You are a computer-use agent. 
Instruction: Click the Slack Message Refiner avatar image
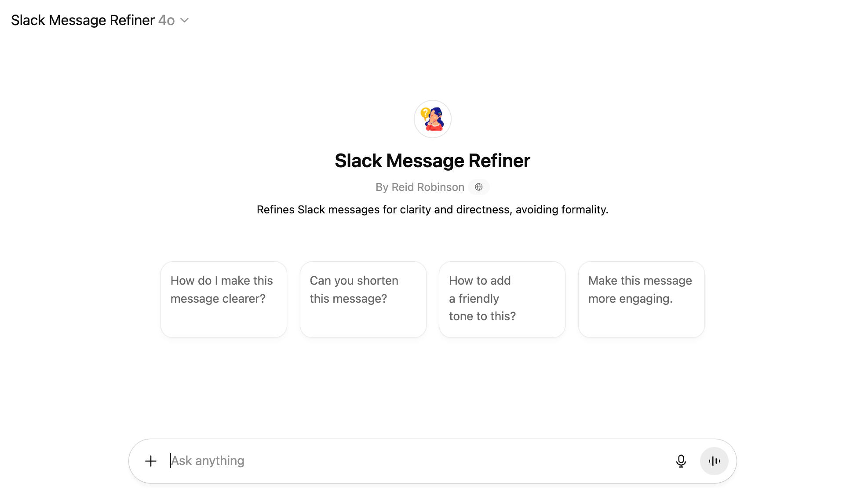[433, 119]
